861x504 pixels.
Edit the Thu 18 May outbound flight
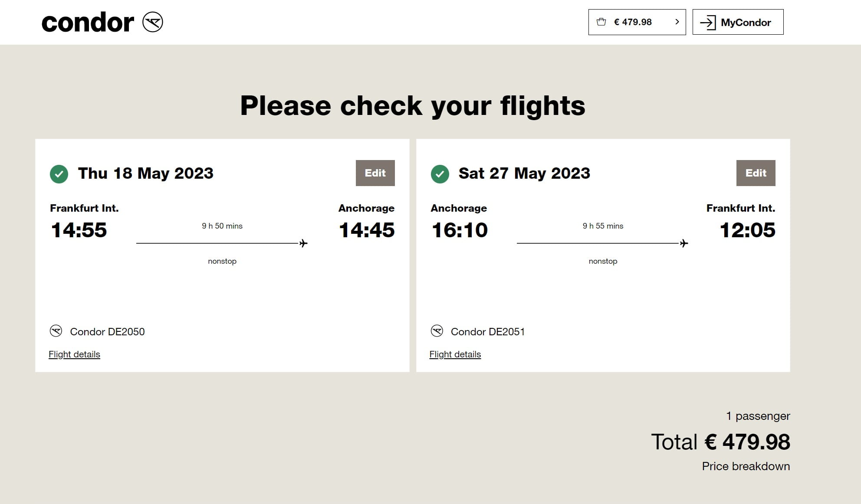(x=375, y=173)
